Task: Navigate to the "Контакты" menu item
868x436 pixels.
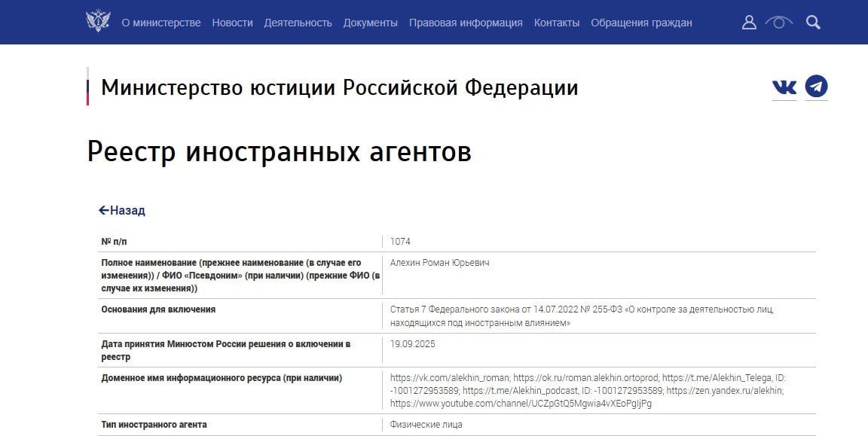Action: coord(557,23)
